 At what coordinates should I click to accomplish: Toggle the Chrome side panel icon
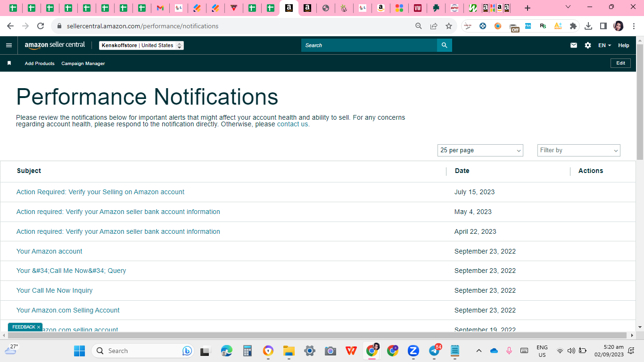coord(603,26)
